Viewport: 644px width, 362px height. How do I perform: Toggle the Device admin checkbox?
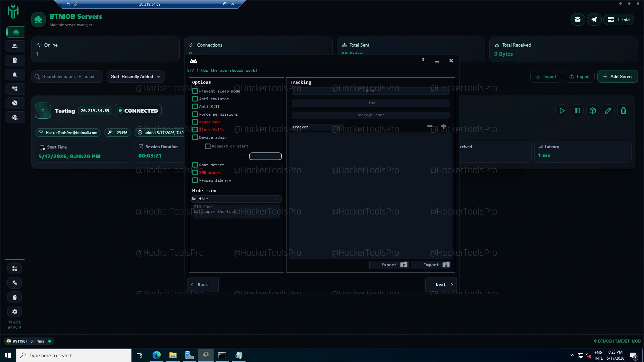(195, 137)
